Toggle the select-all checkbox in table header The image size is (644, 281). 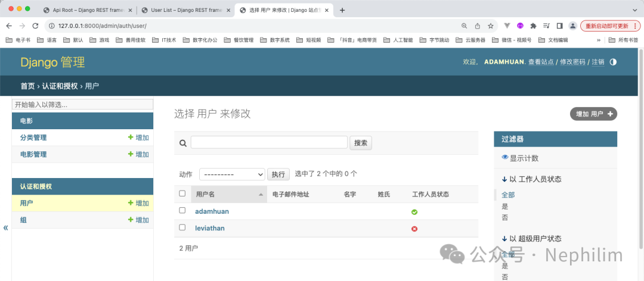coord(182,193)
